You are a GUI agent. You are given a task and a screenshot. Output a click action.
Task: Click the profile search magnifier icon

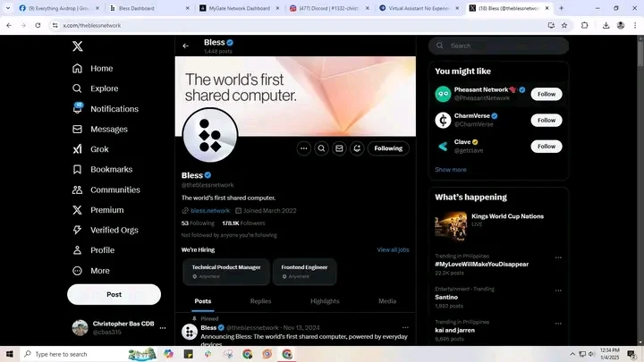(321, 148)
